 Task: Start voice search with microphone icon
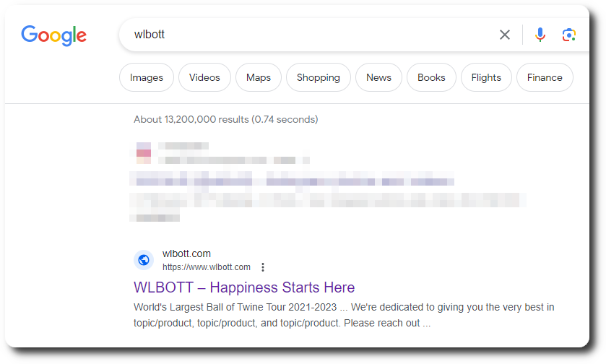point(540,35)
